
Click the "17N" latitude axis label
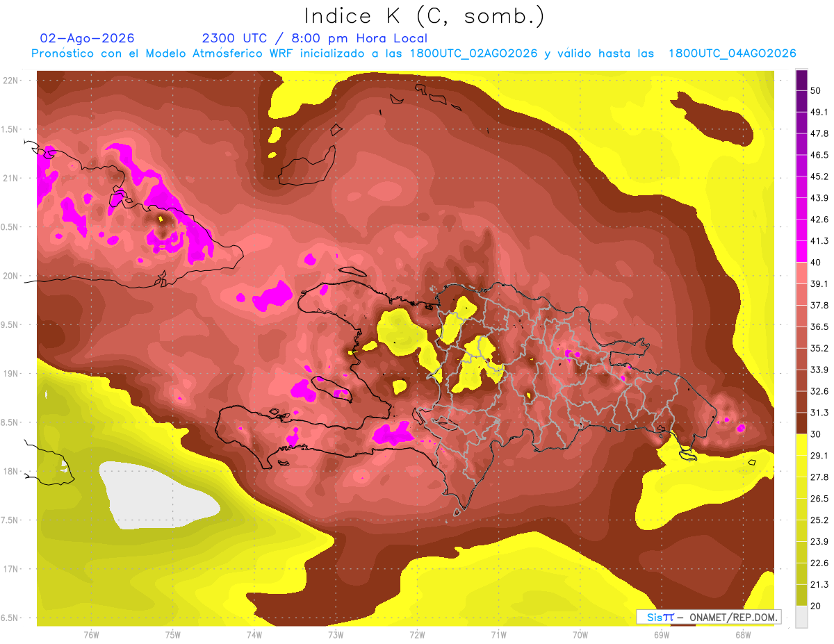point(10,569)
